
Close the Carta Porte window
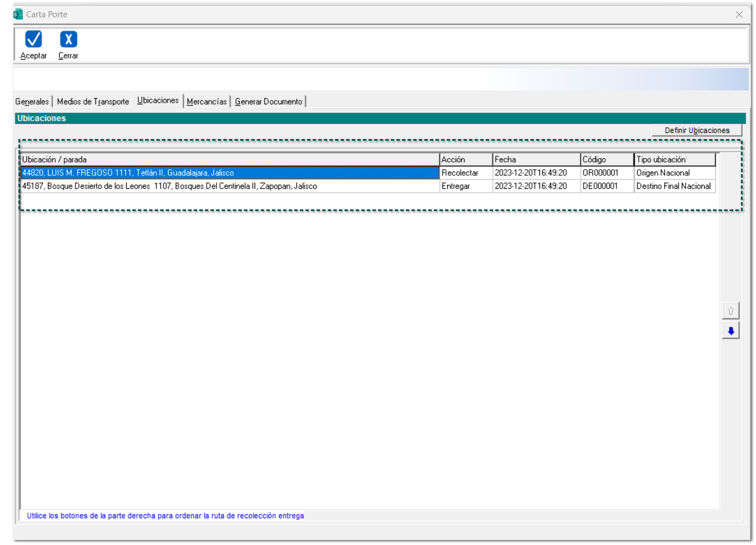click(739, 15)
